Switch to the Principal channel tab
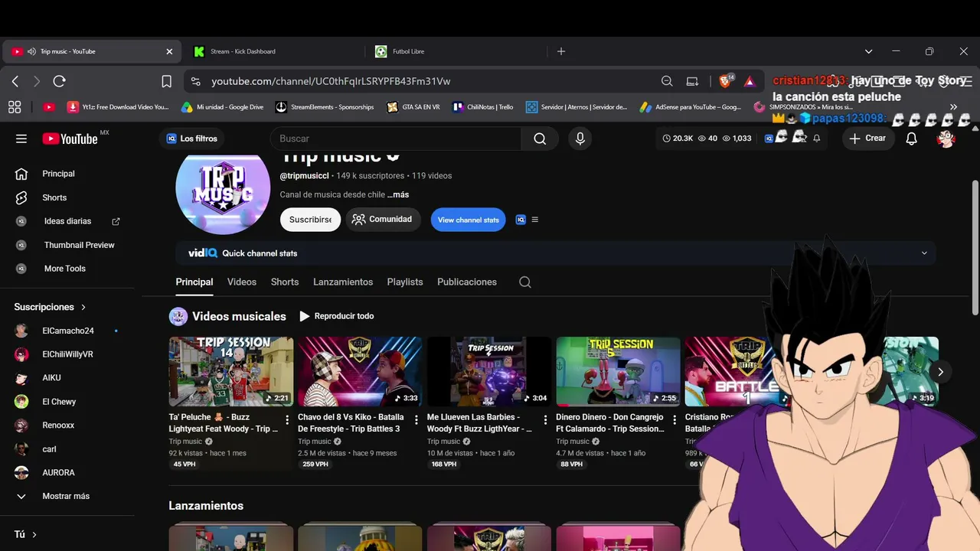 pos(194,282)
